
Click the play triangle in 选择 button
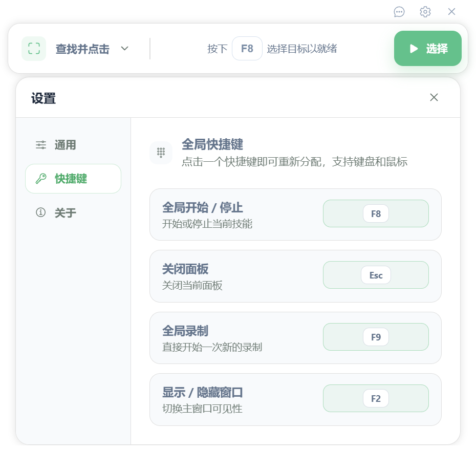point(414,49)
